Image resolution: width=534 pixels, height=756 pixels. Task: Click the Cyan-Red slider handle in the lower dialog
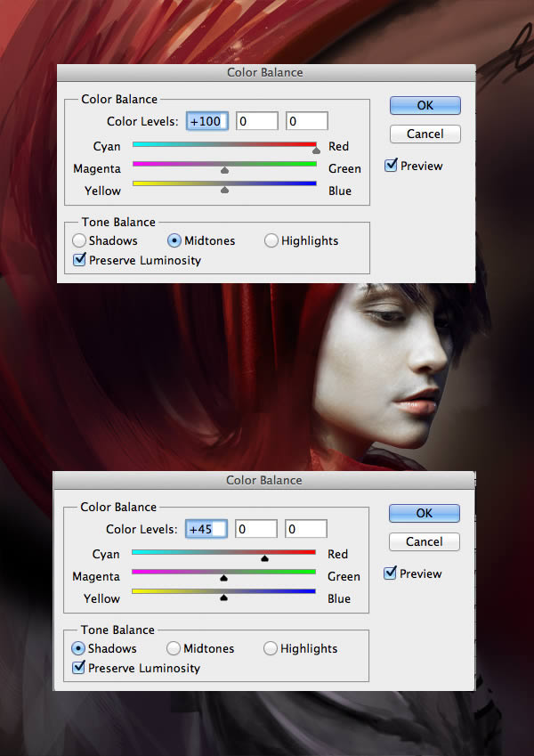pyautogui.click(x=264, y=558)
